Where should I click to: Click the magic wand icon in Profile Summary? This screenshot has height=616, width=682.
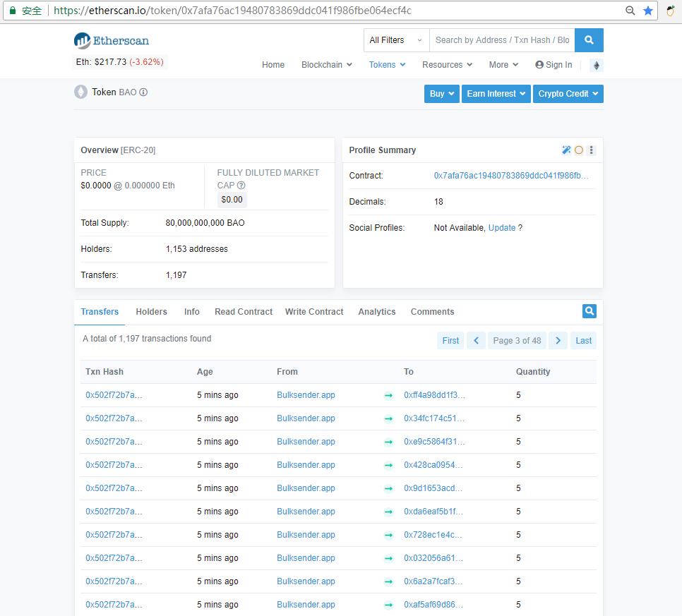coord(566,150)
